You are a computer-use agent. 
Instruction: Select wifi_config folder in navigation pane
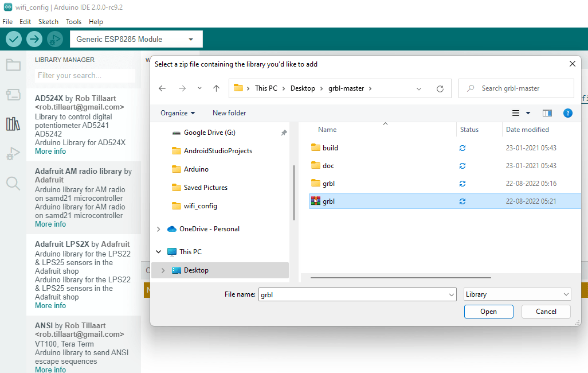pyautogui.click(x=194, y=206)
